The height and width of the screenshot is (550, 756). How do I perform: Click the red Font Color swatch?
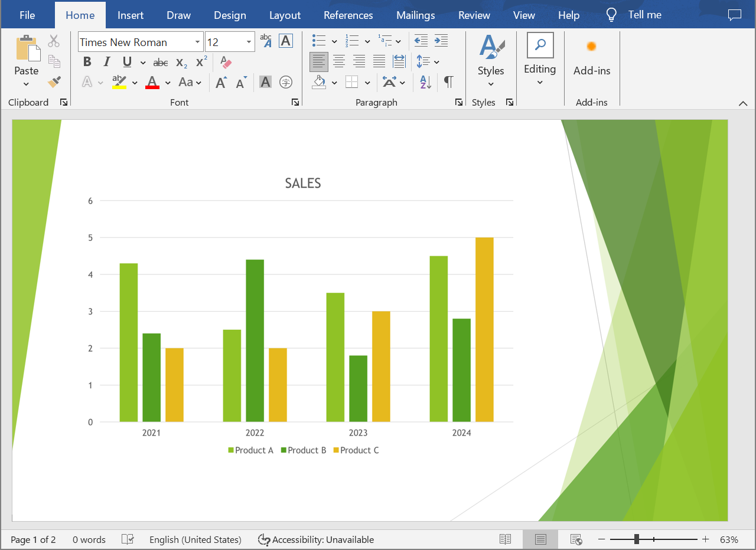pos(152,82)
